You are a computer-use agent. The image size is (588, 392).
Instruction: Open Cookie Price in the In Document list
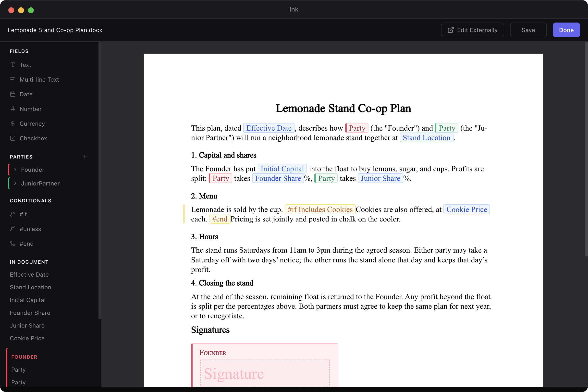[27, 338]
